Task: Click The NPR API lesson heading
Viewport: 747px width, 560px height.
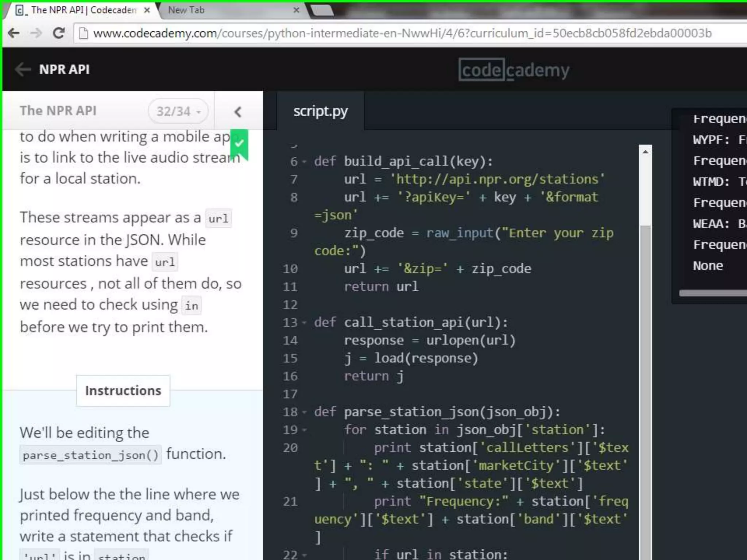Action: point(58,110)
